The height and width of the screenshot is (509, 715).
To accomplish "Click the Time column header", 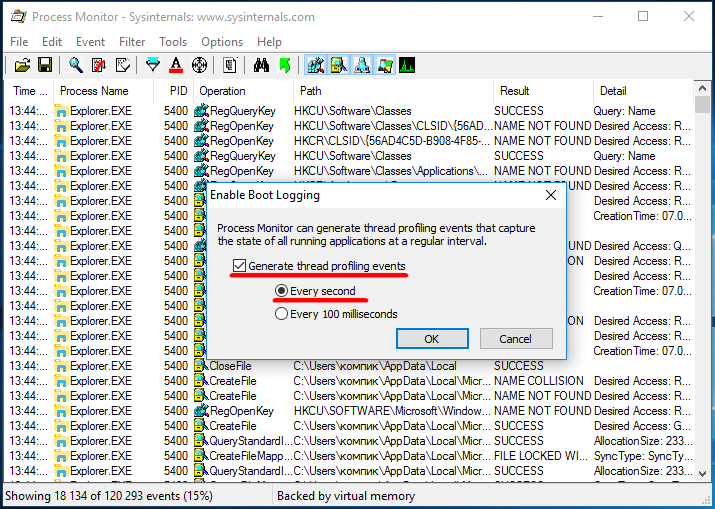I will 30,91.
